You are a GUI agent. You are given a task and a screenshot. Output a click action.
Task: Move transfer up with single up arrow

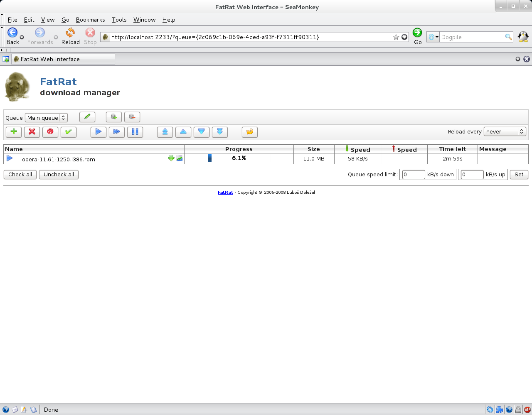[x=183, y=132]
